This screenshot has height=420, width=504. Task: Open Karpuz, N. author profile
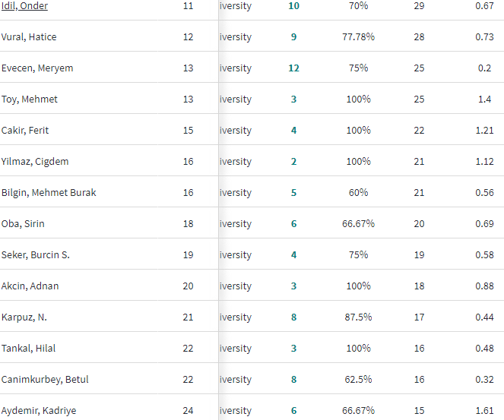point(24,317)
